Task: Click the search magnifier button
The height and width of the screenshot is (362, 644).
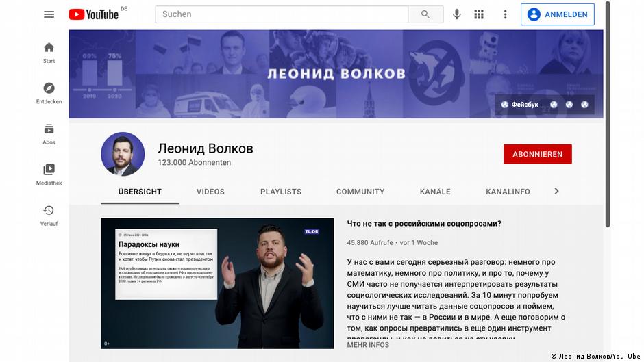Action: [425, 14]
